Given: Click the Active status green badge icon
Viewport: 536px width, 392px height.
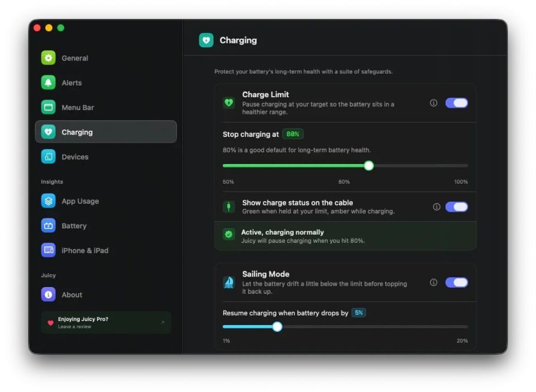Looking at the screenshot, I should (229, 235).
